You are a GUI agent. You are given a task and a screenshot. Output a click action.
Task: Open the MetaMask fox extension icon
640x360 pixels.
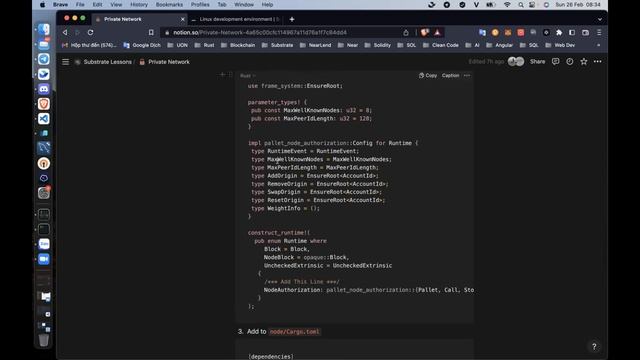(x=508, y=32)
